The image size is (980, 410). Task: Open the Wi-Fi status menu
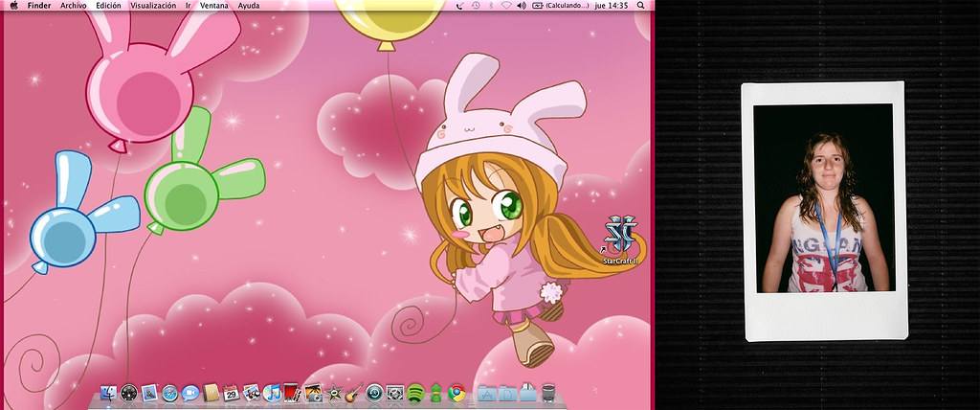[x=505, y=5]
